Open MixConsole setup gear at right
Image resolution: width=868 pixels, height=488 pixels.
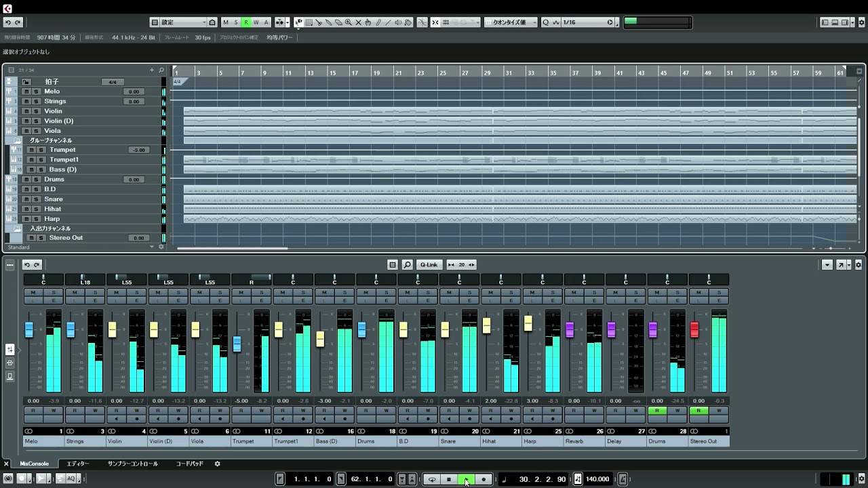click(859, 265)
